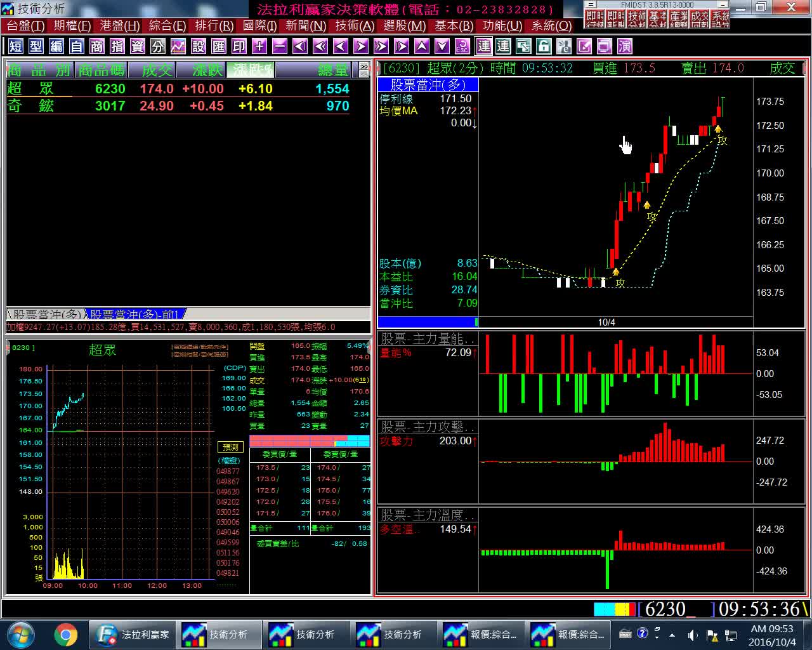Click the 資 data toolbar icon

tap(138, 46)
